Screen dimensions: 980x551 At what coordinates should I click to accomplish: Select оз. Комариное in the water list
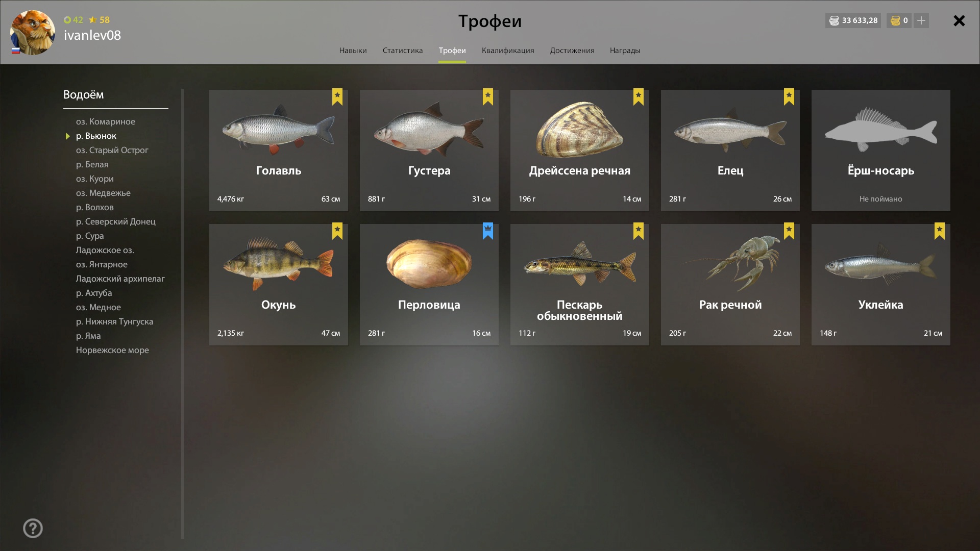(x=106, y=121)
